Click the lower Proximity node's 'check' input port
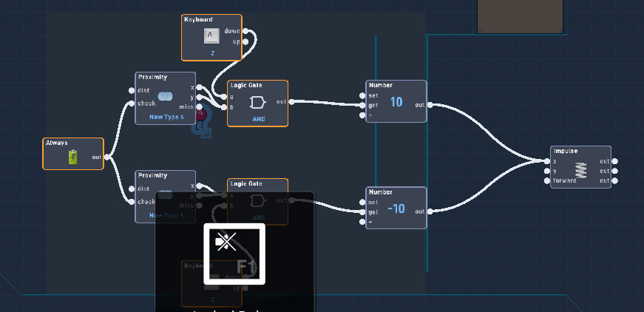 pyautogui.click(x=132, y=202)
